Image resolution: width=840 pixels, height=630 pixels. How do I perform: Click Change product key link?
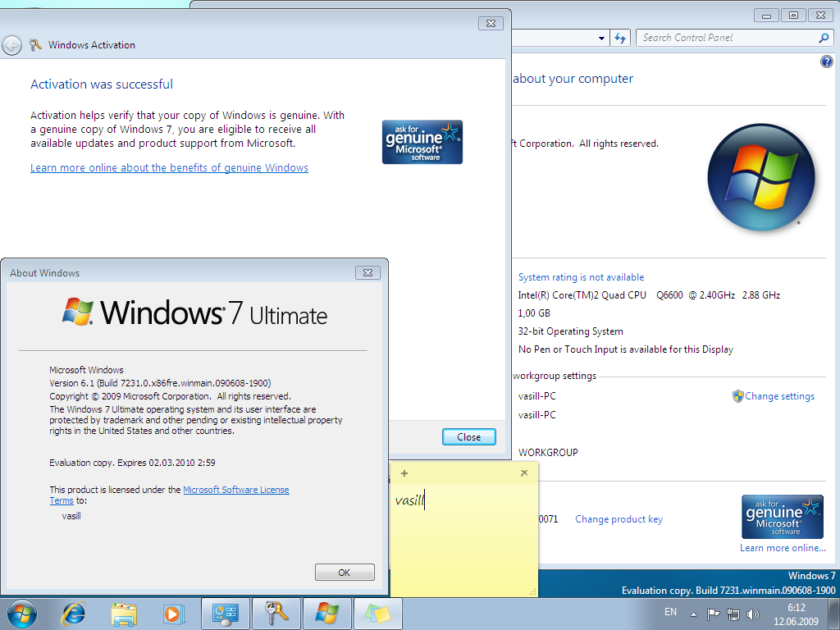click(619, 519)
